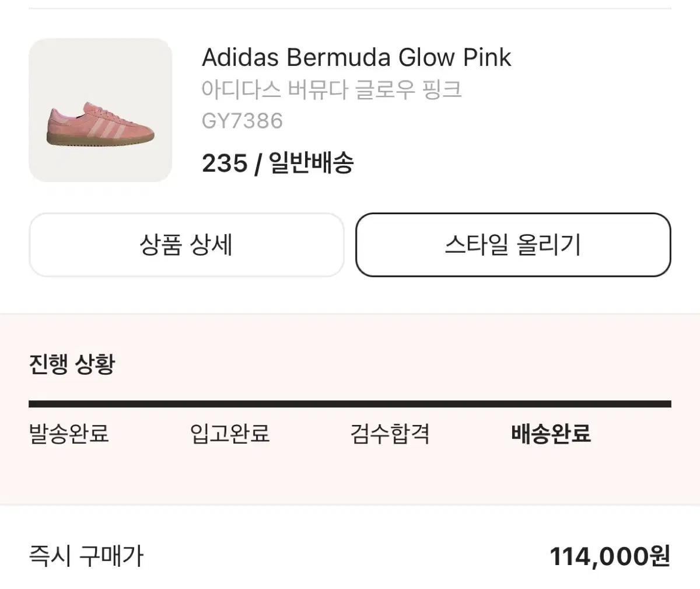Click the 진행 상황 section heading
The height and width of the screenshot is (589, 700).
point(72,364)
